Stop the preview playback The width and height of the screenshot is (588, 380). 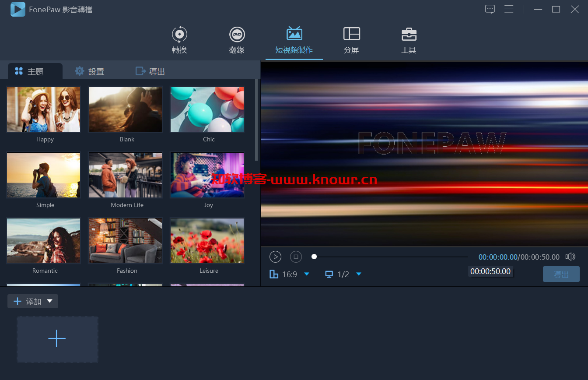click(296, 257)
